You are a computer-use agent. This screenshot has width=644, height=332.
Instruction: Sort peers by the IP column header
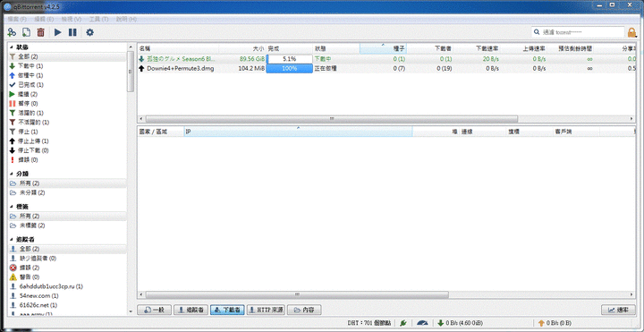point(298,132)
